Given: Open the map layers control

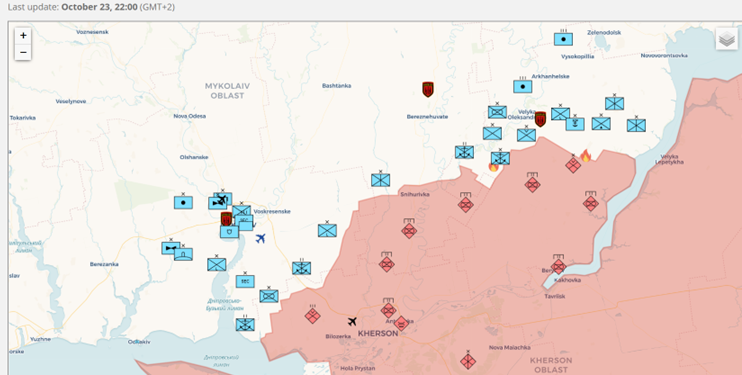Looking at the screenshot, I should click(727, 39).
